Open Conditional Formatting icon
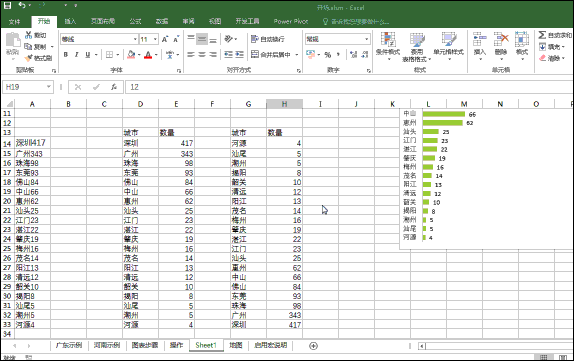The image size is (574, 361). (x=388, y=40)
